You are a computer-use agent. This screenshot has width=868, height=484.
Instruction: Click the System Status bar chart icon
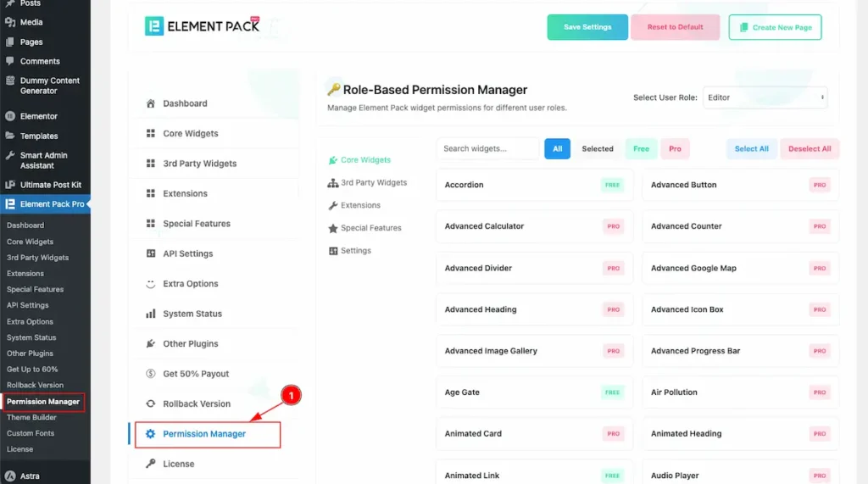pyautogui.click(x=151, y=314)
